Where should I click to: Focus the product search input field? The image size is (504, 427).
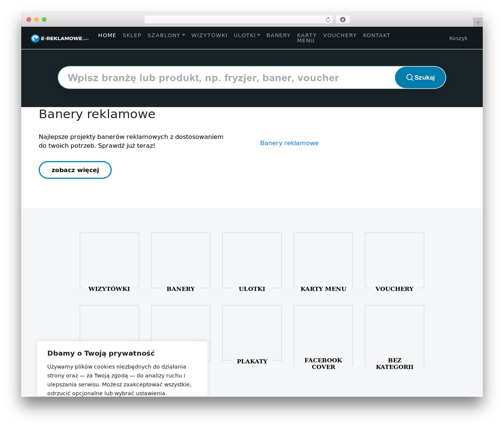[227, 78]
